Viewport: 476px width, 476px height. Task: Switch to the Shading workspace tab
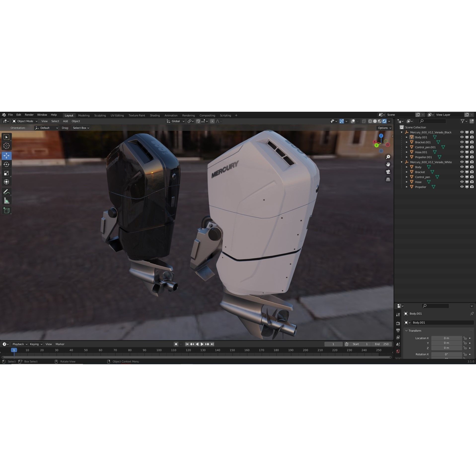[155, 115]
